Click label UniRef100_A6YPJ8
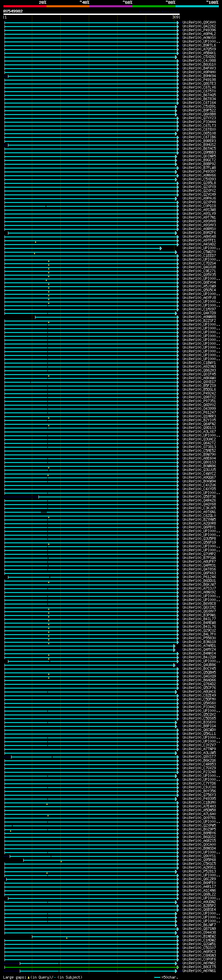 [199, 298]
